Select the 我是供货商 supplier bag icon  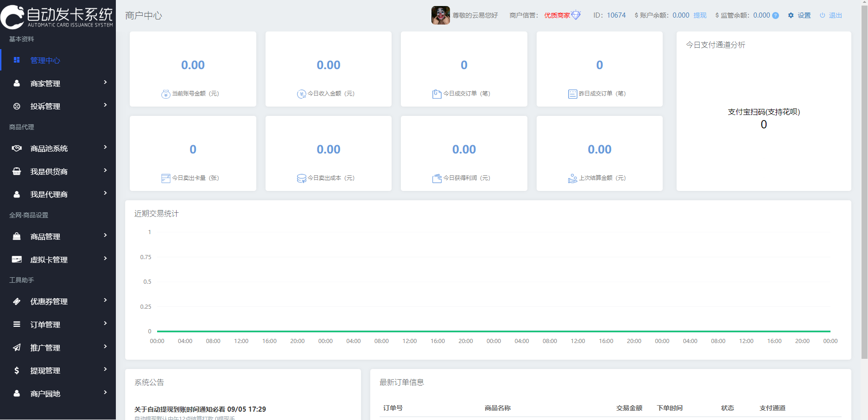tap(17, 171)
